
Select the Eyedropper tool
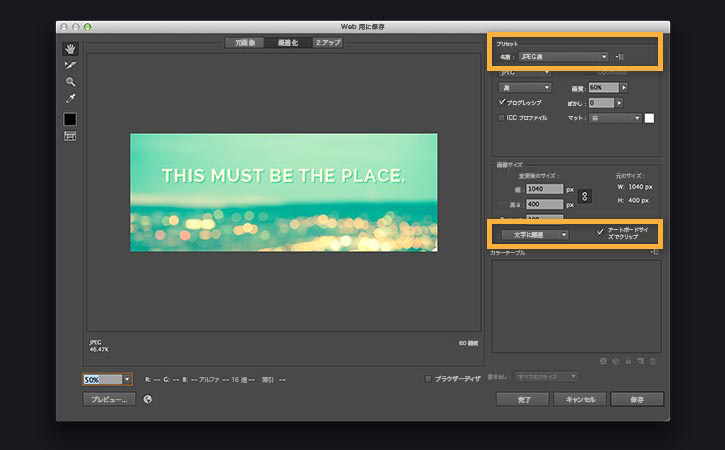(x=70, y=98)
